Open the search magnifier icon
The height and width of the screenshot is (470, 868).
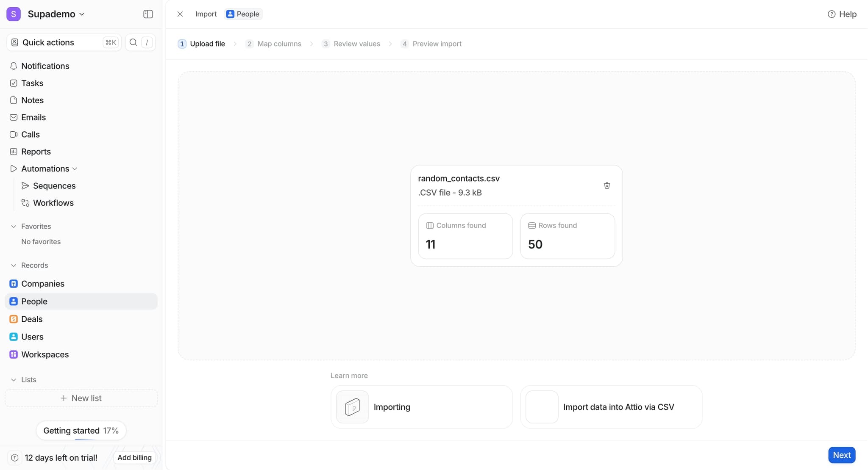click(133, 42)
